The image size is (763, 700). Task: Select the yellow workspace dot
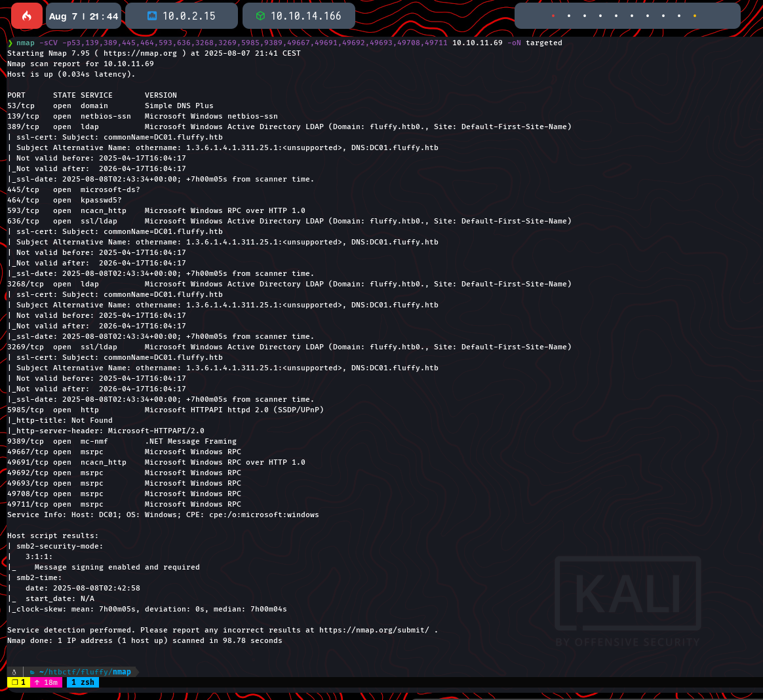coord(695,16)
